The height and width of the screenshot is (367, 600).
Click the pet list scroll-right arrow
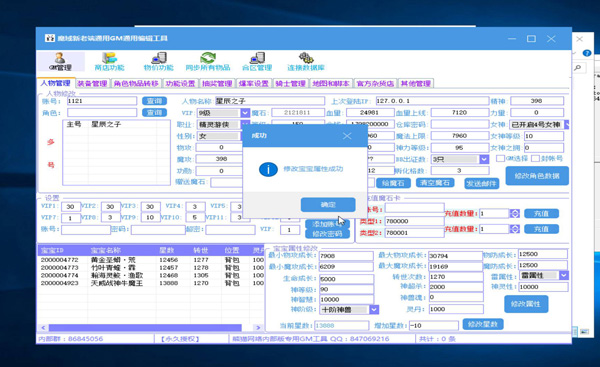(x=258, y=328)
